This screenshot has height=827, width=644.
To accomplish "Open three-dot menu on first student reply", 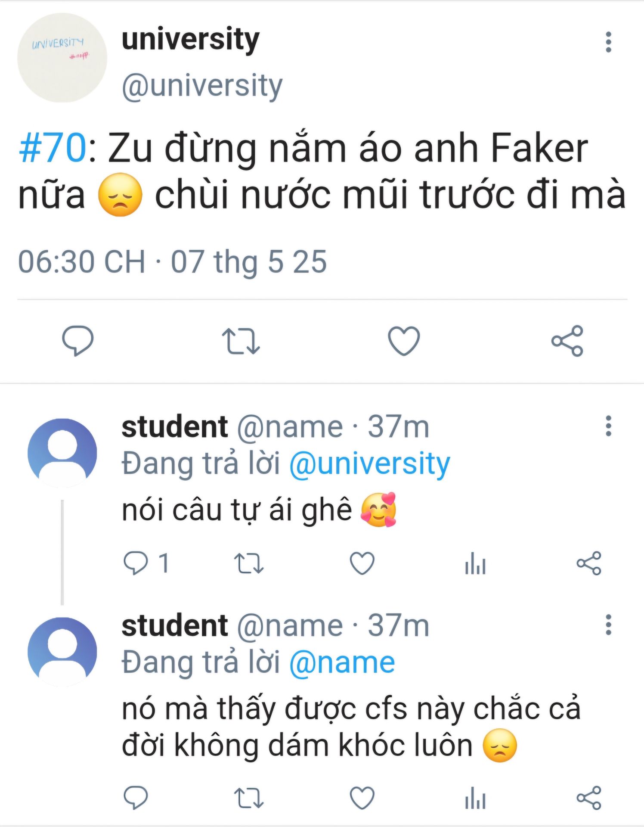I will [x=608, y=426].
